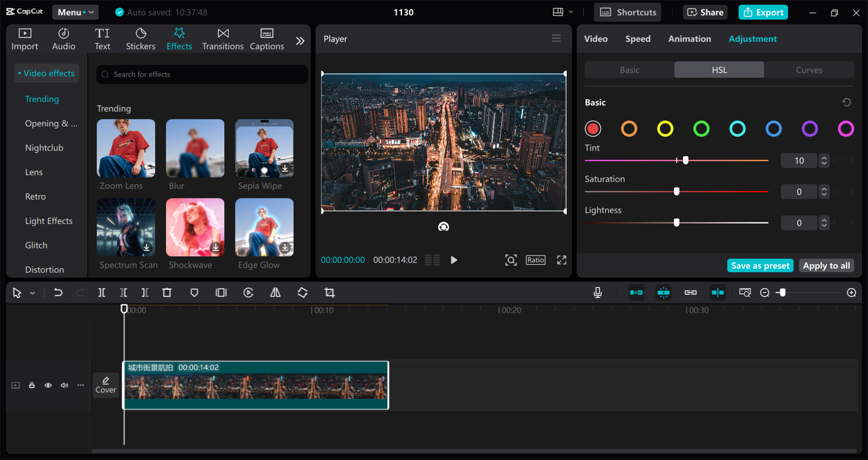
Task: Add a keyframe for Tint
Action: pyautogui.click(x=844, y=161)
